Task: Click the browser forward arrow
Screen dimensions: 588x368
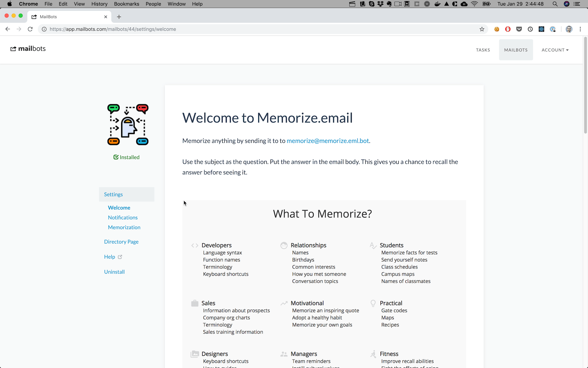Action: 19,29
